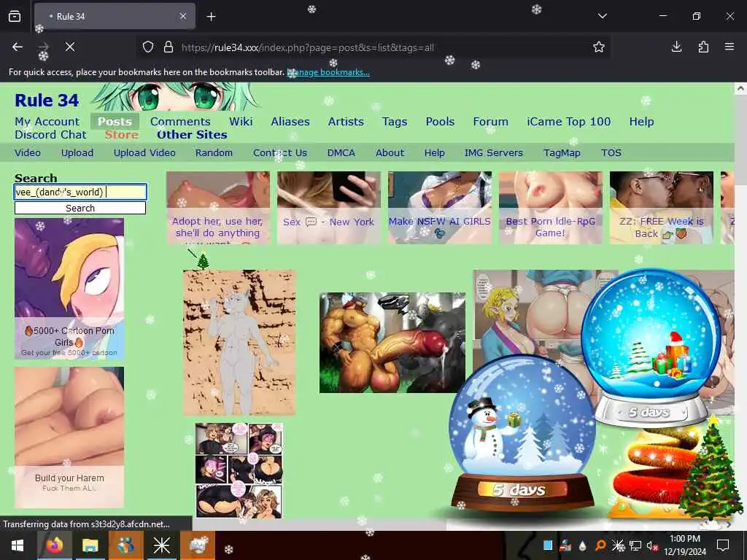Viewport: 747px width, 560px height.
Task: Open the About page
Action: (x=390, y=153)
